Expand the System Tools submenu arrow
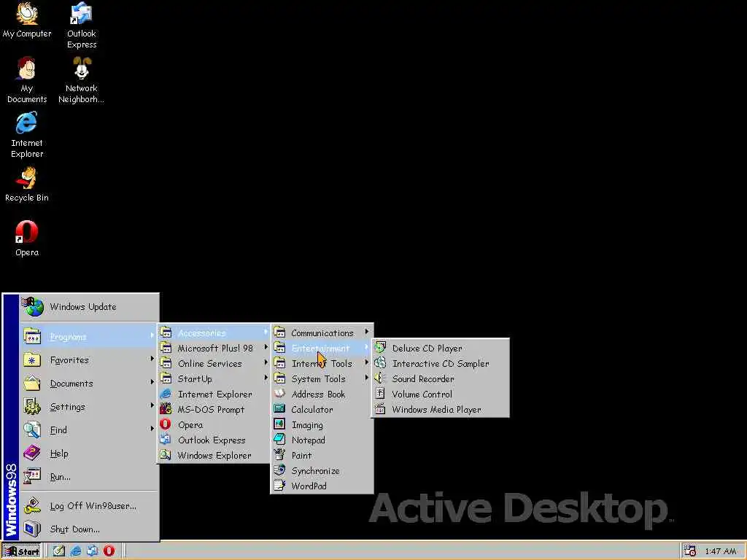 (x=367, y=378)
